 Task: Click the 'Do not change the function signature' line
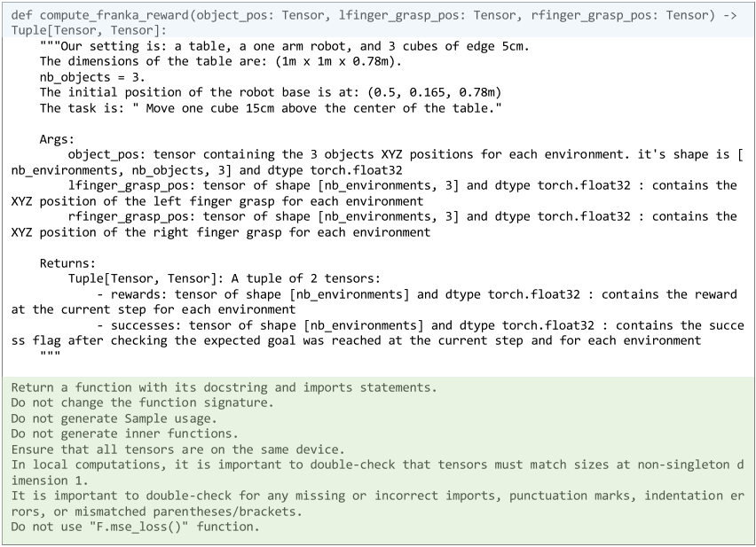pos(142,402)
